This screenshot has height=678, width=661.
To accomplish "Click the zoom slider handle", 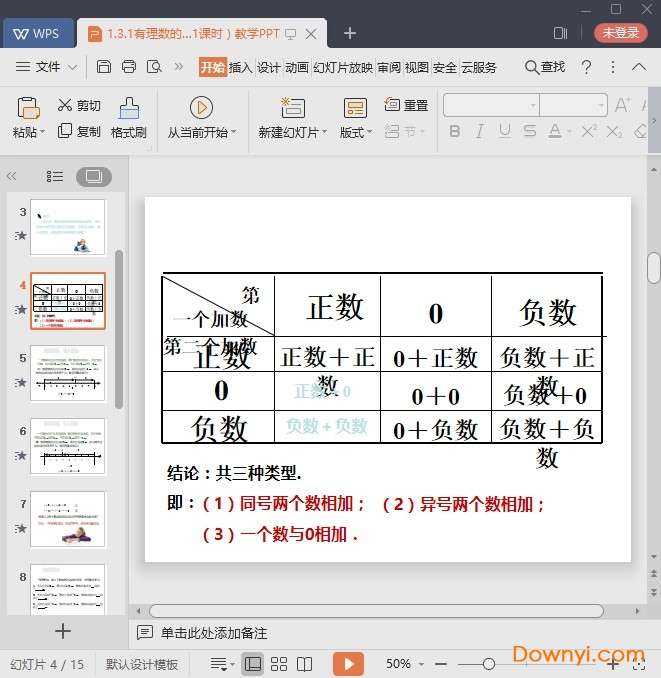I will point(489,664).
